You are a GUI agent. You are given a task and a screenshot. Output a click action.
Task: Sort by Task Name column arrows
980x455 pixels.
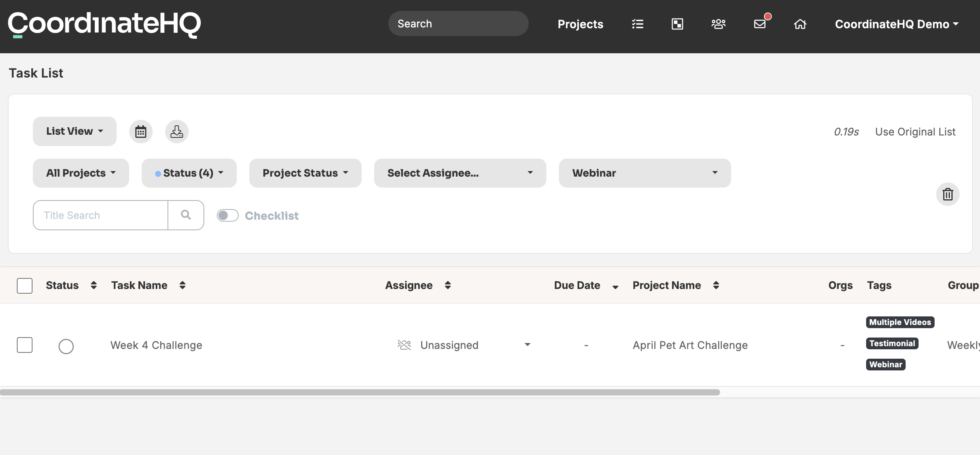tap(182, 285)
